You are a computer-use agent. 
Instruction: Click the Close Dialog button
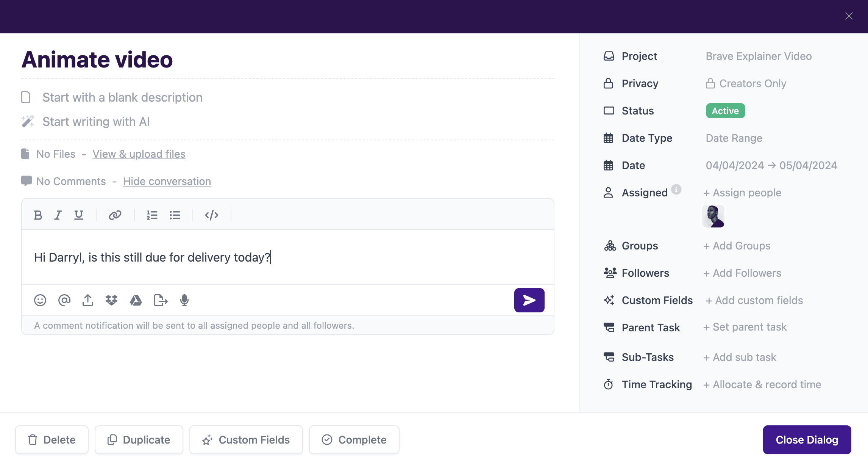(807, 440)
